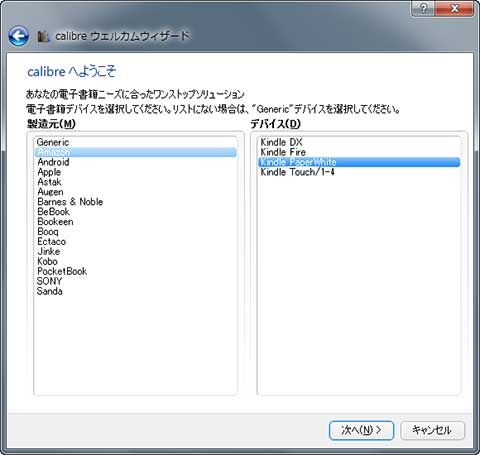Choose Booq from manufacturers
The height and width of the screenshot is (455, 480).
pos(135,232)
